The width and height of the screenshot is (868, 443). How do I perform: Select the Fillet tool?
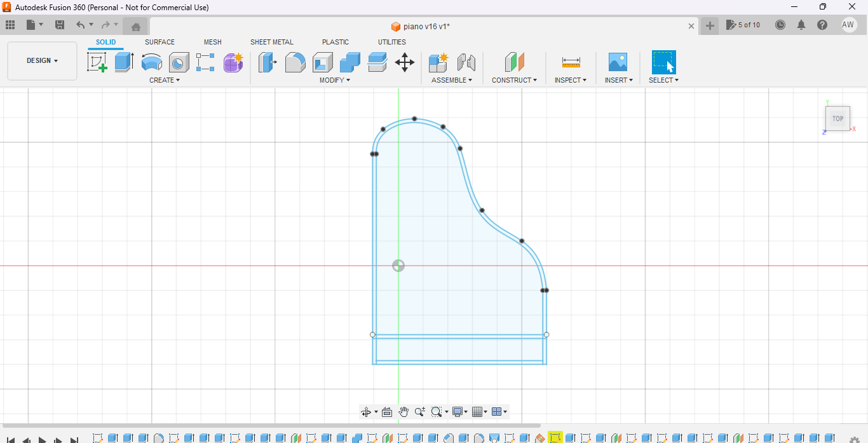coord(295,62)
